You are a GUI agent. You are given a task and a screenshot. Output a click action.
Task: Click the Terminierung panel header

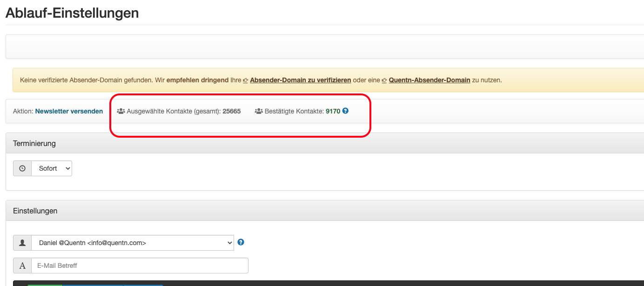(x=34, y=143)
